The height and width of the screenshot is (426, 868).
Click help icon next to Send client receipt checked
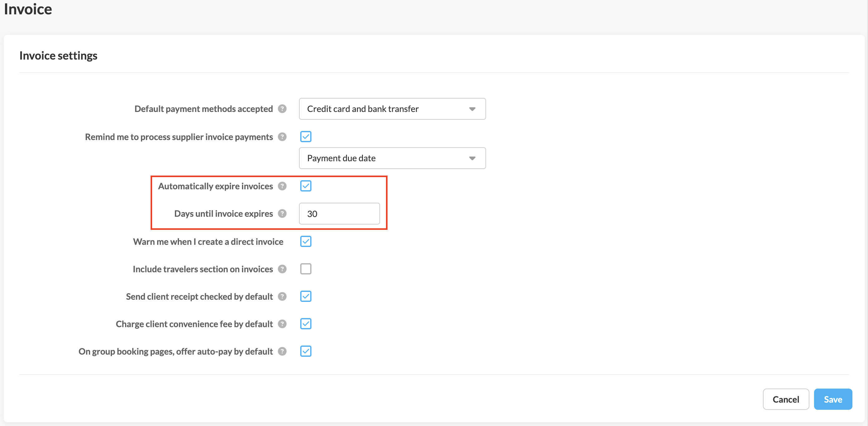[282, 297]
